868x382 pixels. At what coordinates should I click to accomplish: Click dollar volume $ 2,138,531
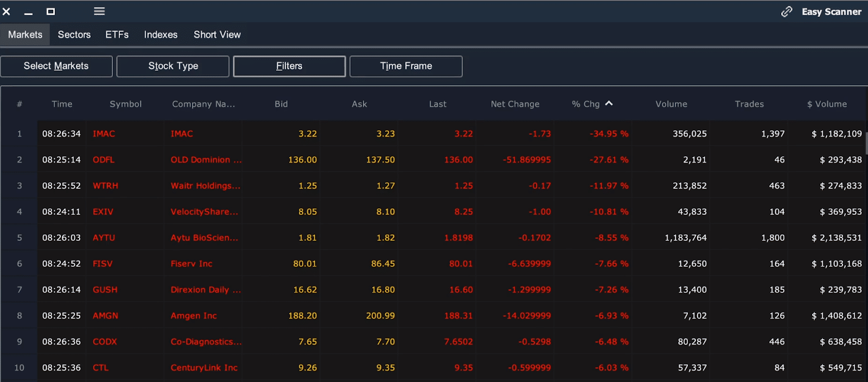(x=837, y=238)
